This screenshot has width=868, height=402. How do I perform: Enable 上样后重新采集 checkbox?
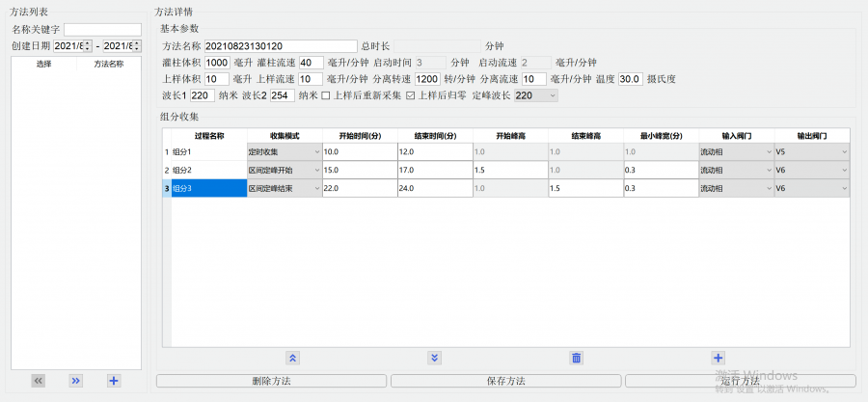(x=326, y=95)
